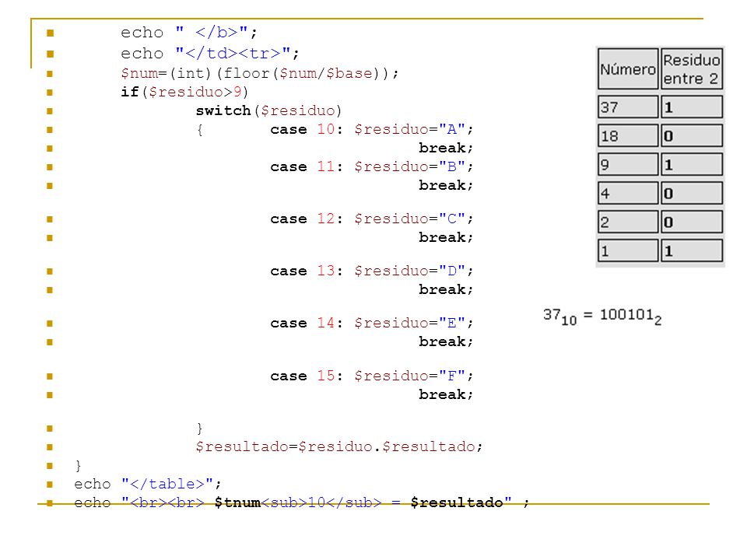
Task: Click the residue cell next to 37
Action: tap(691, 107)
